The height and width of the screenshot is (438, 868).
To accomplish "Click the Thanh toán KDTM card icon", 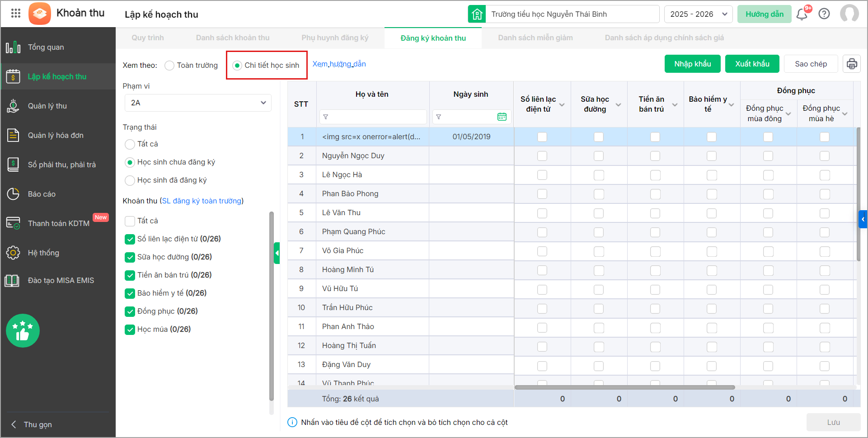I will tap(13, 223).
